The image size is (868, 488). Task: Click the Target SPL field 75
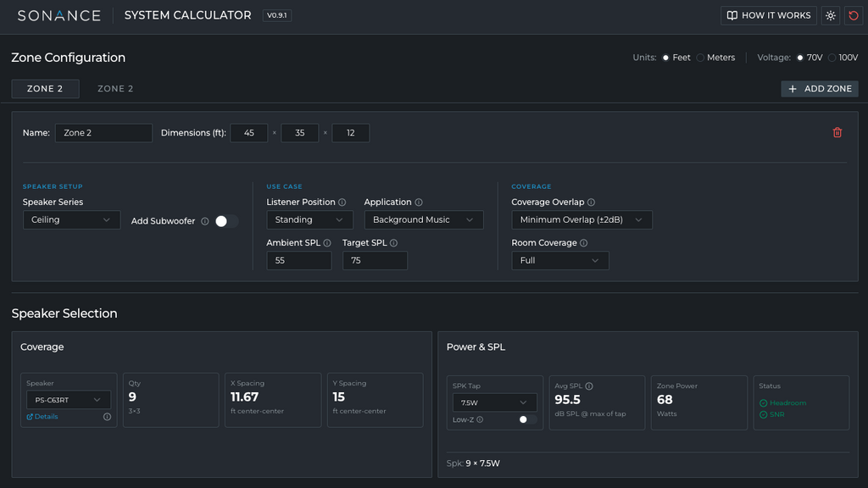[375, 260]
